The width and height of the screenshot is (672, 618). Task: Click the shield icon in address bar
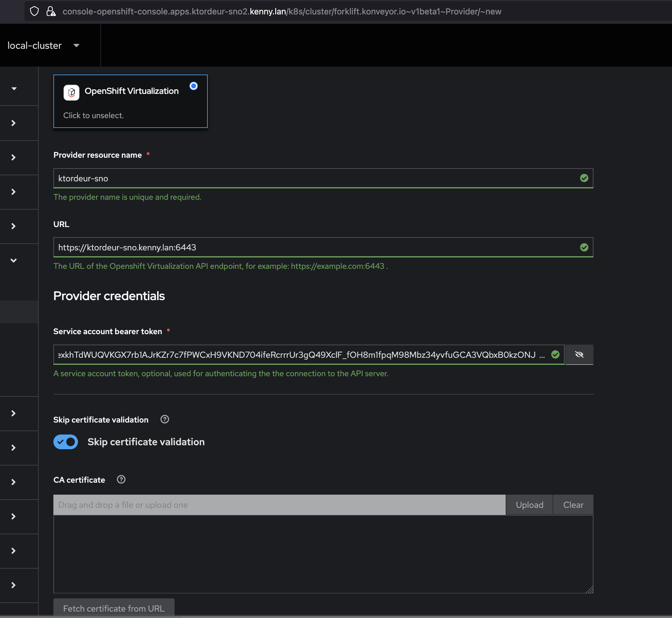34,11
